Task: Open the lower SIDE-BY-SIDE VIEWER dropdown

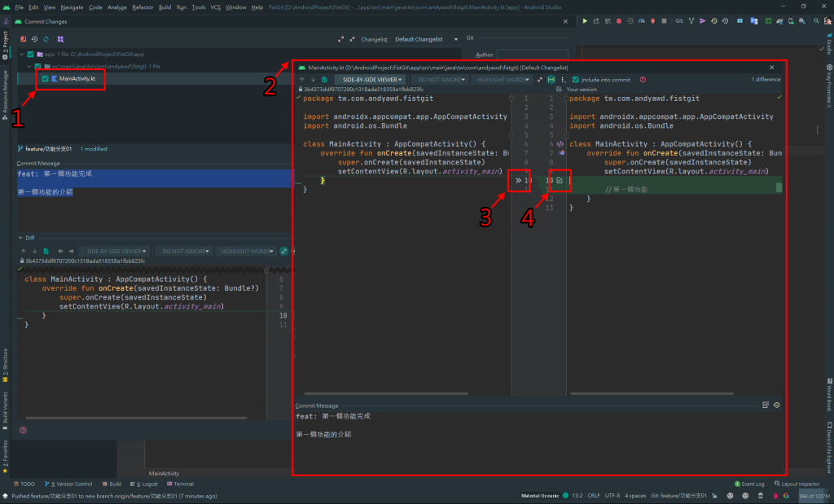Action: coord(115,251)
